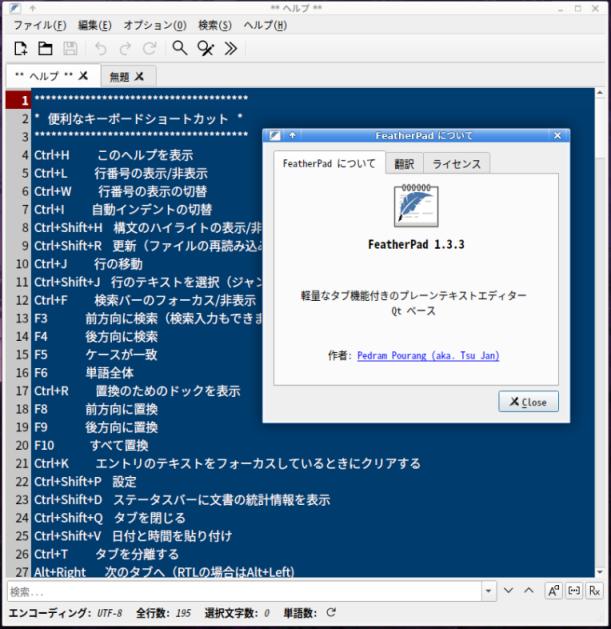Click the reload circular arrow icon
Image resolution: width=611 pixels, height=629 pixels.
[150, 49]
